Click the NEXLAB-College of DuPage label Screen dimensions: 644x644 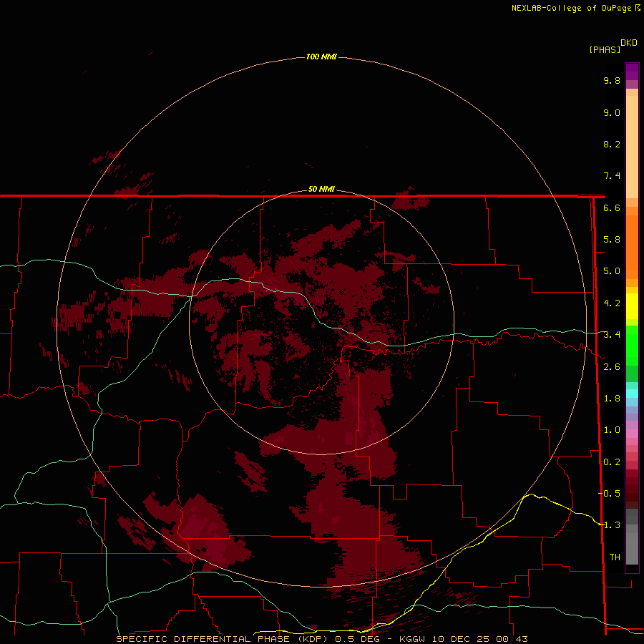click(572, 8)
